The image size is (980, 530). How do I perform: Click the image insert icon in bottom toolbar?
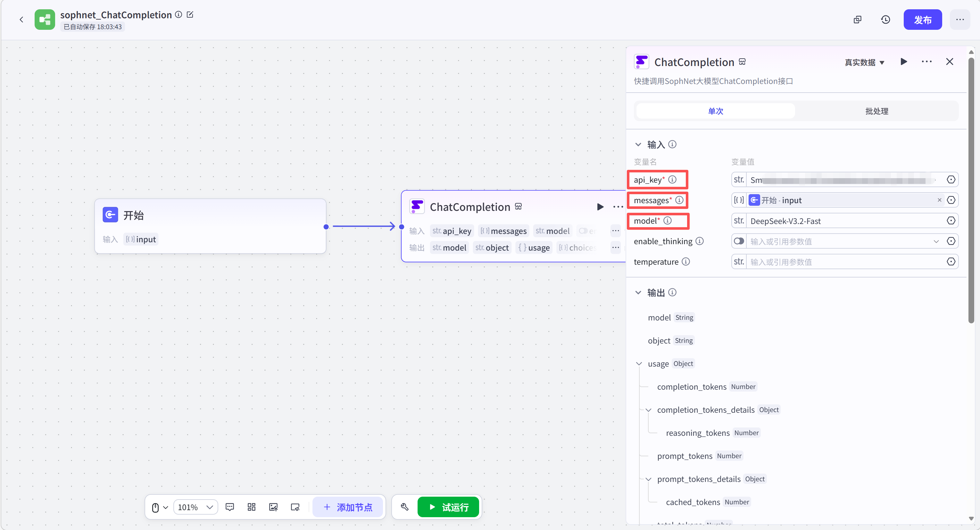tap(273, 507)
